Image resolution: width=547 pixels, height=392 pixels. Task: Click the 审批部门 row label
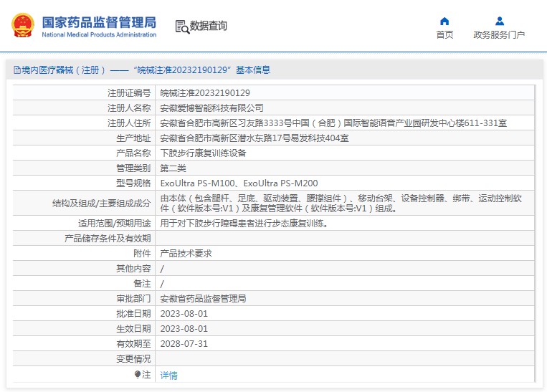133,299
